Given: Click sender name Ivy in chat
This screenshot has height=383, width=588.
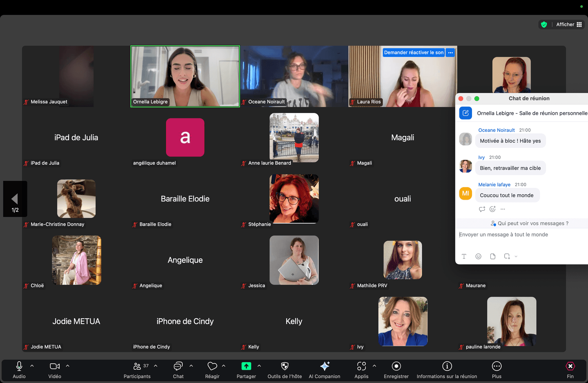Looking at the screenshot, I should point(481,157).
